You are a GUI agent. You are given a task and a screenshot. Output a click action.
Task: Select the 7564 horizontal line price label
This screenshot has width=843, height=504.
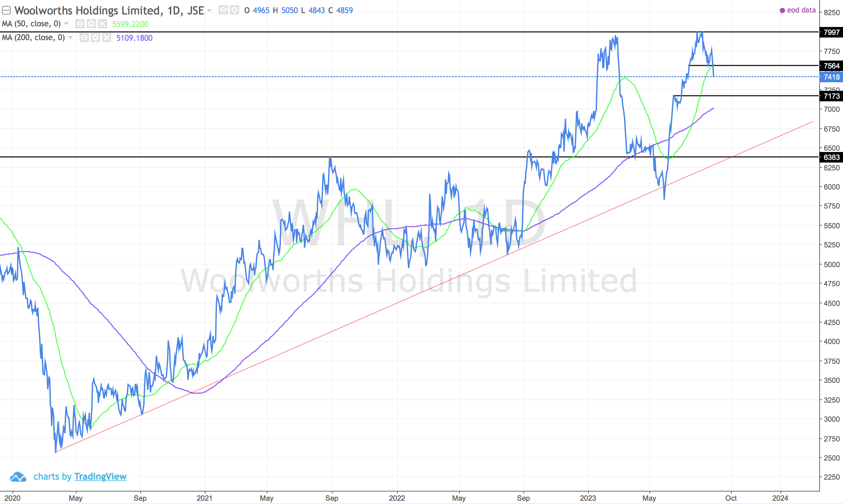point(831,65)
